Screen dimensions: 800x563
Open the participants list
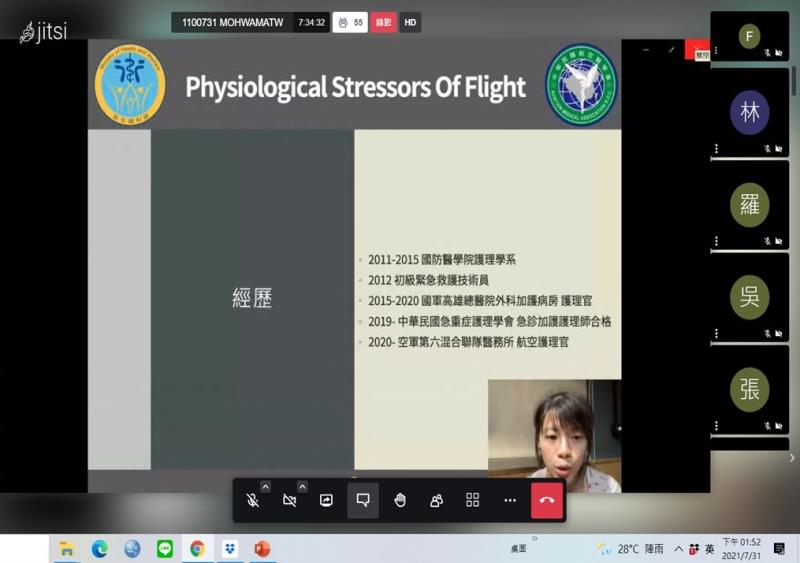[436, 500]
